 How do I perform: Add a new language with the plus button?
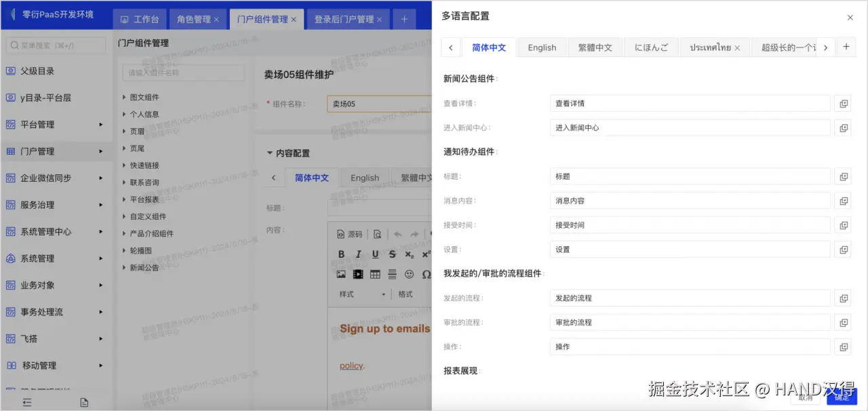pos(846,47)
